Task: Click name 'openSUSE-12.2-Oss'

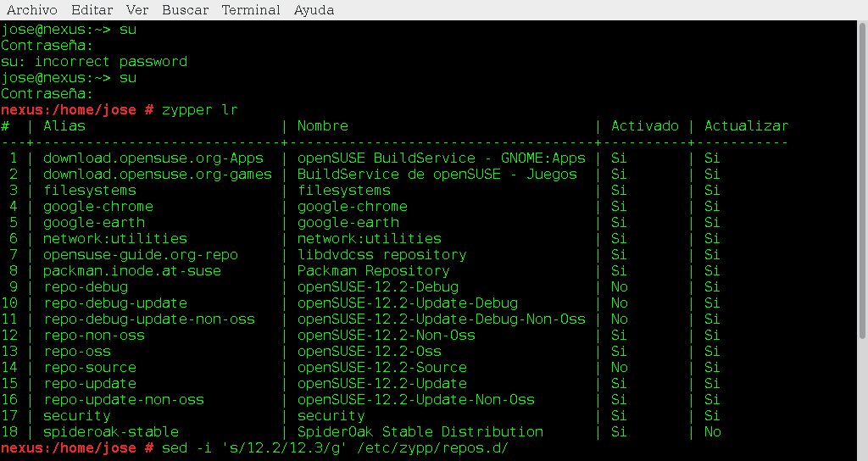Action: [370, 351]
